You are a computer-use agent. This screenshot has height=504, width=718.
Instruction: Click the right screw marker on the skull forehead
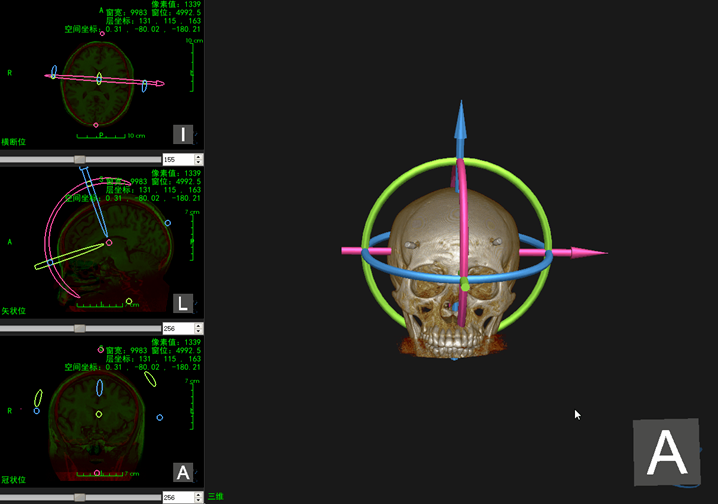point(496,241)
